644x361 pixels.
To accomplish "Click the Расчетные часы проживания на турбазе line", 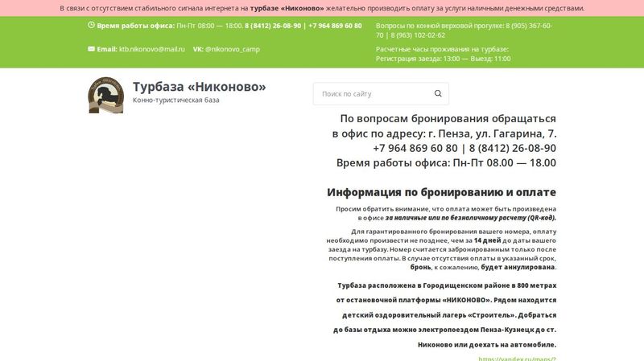I will coord(442,49).
